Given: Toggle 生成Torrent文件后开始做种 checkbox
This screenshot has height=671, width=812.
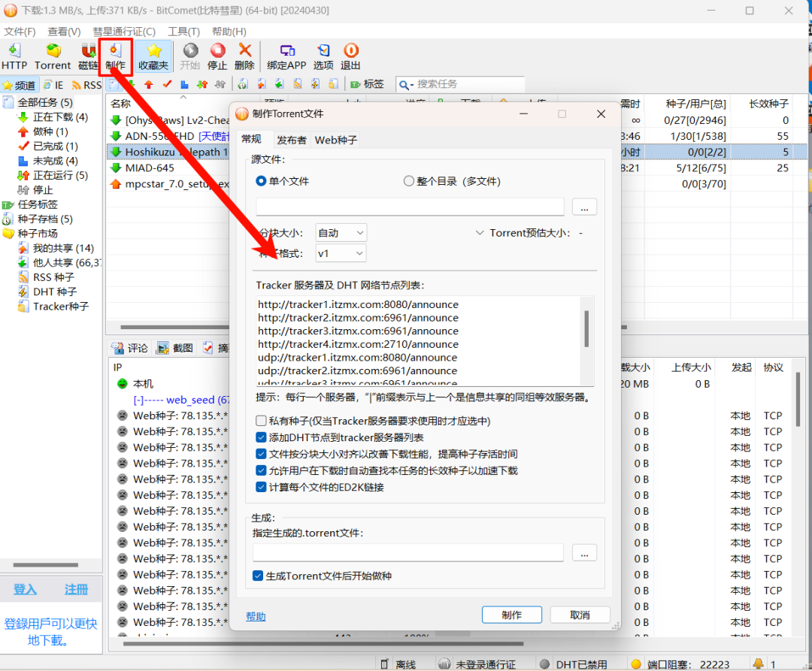Looking at the screenshot, I should coord(258,576).
